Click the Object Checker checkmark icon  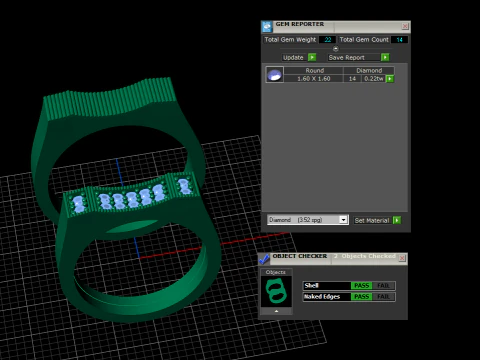coord(264,259)
